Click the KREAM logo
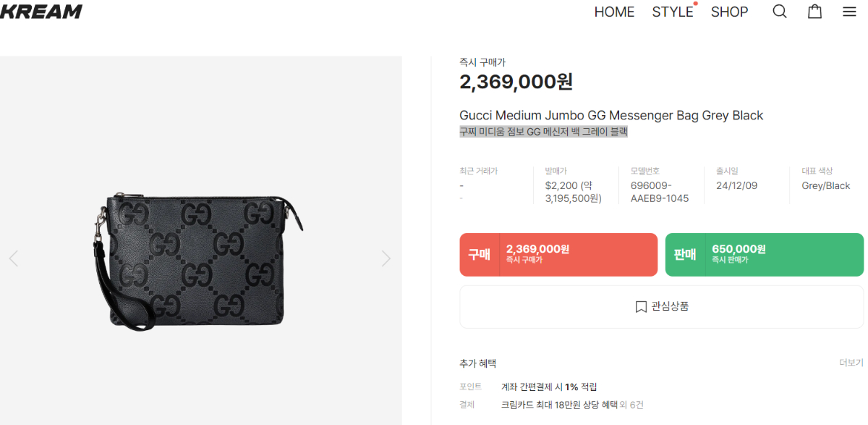Screen dimensions: 868x425 click(41, 12)
